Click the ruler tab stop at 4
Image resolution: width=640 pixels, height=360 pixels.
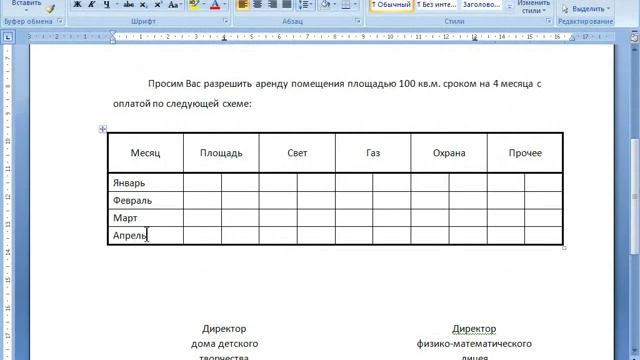pos(224,39)
